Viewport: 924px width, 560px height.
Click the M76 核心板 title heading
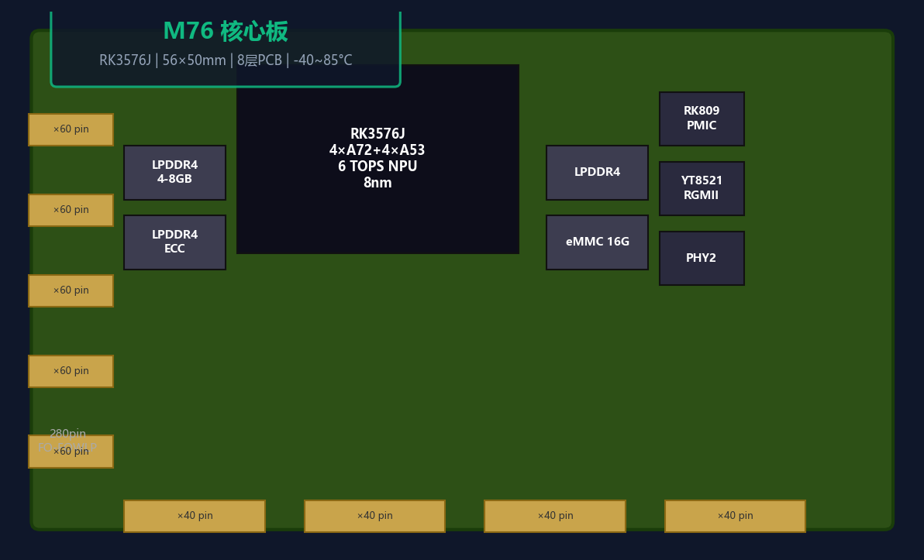point(226,31)
